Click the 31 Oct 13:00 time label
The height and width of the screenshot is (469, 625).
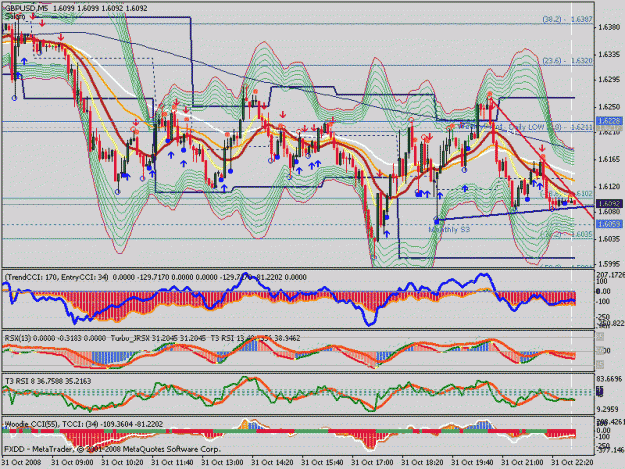222,463
